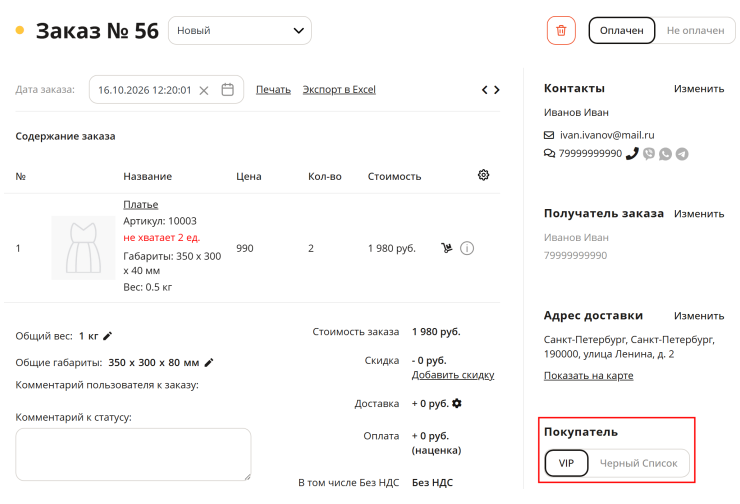
Task: Click the stock cart icon for Платье
Action: point(446,248)
